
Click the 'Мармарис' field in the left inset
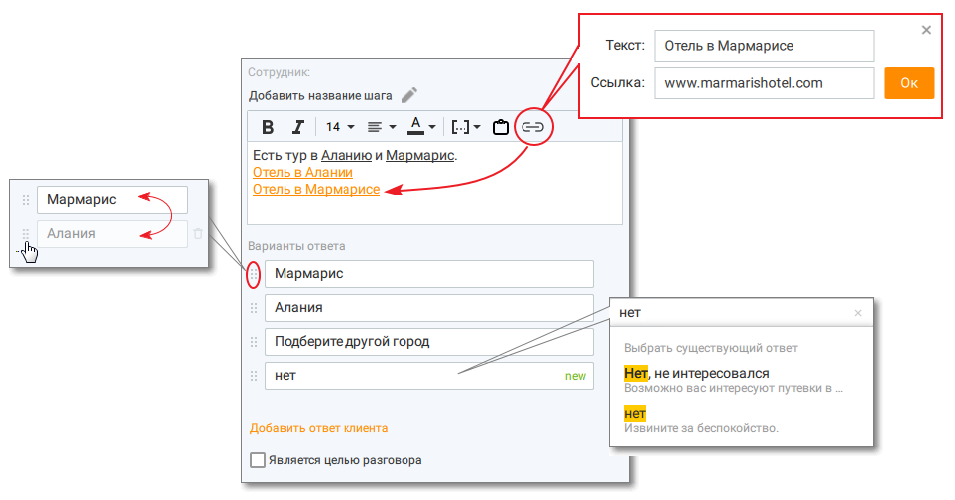click(112, 200)
